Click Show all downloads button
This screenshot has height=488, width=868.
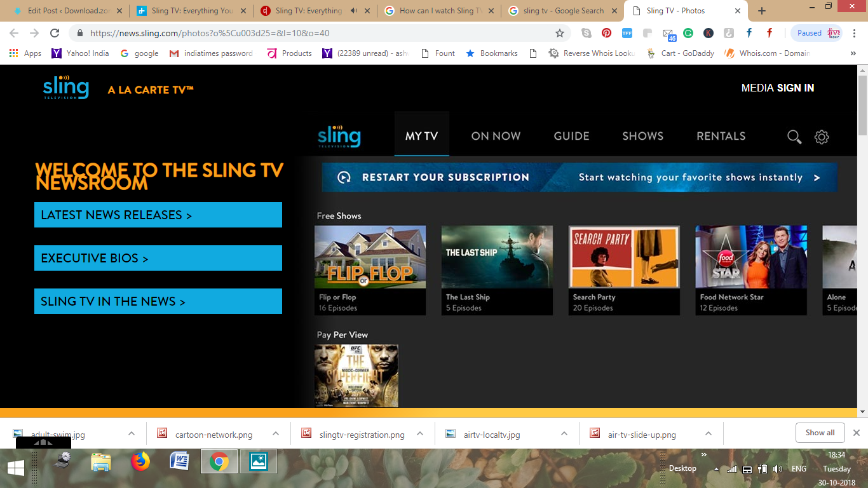point(820,433)
